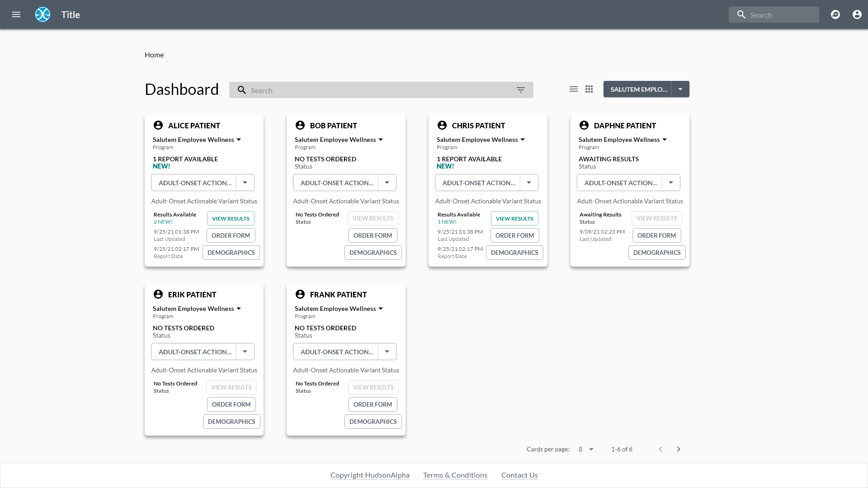Click the Home breadcrumb
The width and height of the screenshot is (868, 488).
click(x=154, y=55)
